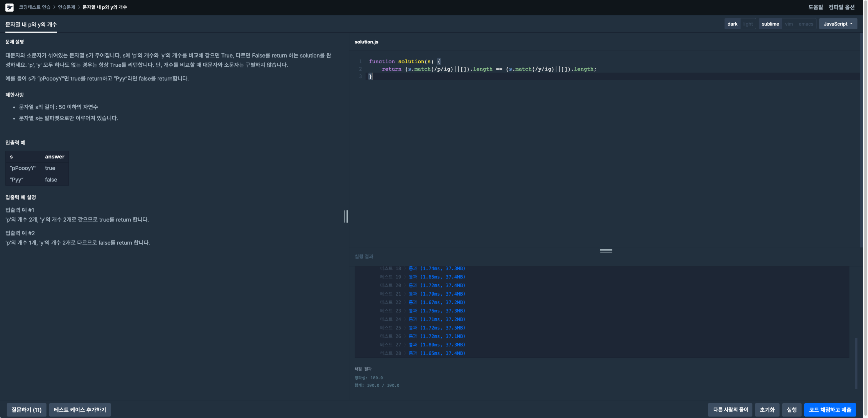Submit with 코드 채점하고 제출 button
The image size is (868, 418).
(x=830, y=409)
